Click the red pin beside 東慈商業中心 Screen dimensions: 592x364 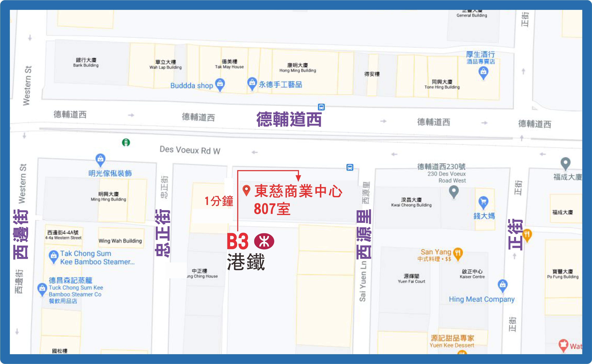click(246, 190)
